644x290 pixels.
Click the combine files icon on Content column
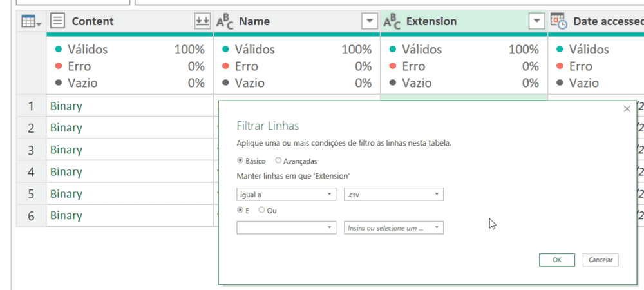tap(202, 21)
